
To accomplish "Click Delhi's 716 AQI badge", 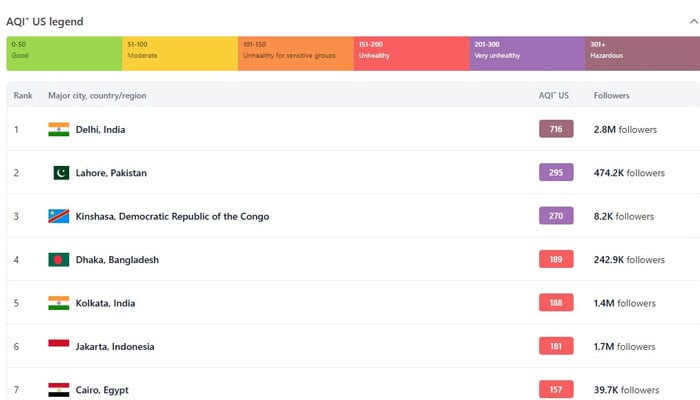I will tap(556, 129).
